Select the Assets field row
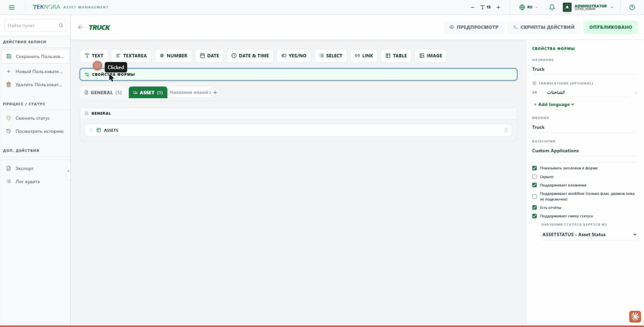Viewport: 644px width, 327px height. click(298, 130)
